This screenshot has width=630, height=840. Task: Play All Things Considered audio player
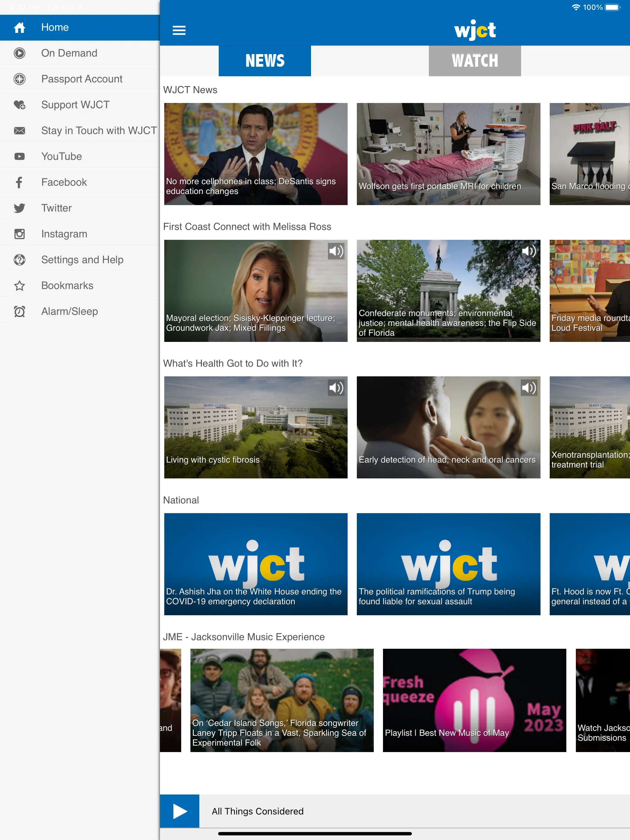coord(179,811)
